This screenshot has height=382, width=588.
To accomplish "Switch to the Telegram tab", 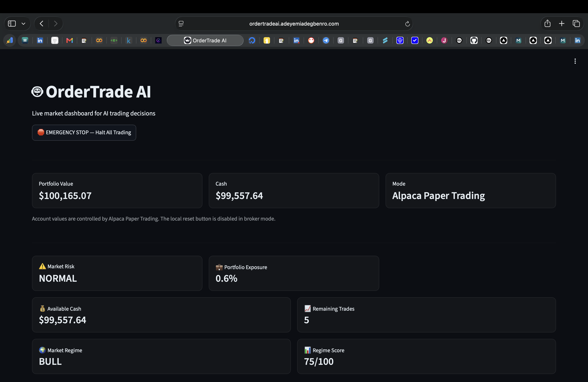I will click(x=326, y=41).
